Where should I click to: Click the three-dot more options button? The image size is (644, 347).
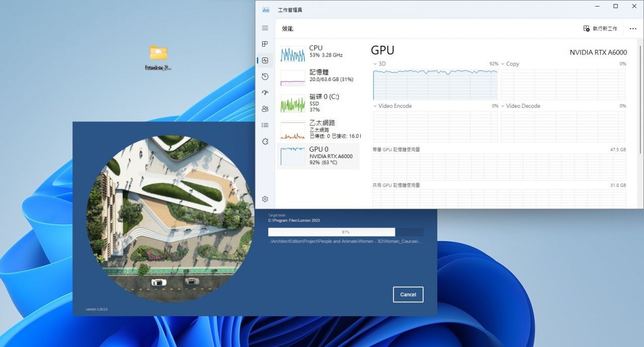[x=633, y=29]
